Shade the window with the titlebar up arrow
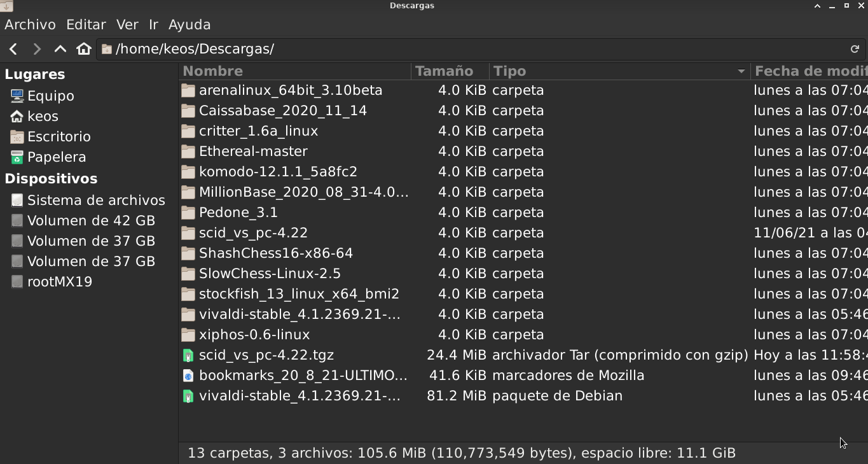The image size is (868, 464). click(x=817, y=6)
